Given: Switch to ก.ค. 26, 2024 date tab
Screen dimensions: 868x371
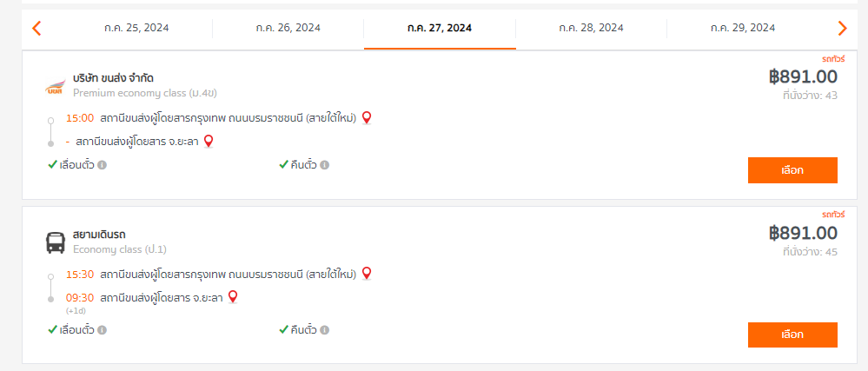Looking at the screenshot, I should tap(288, 28).
